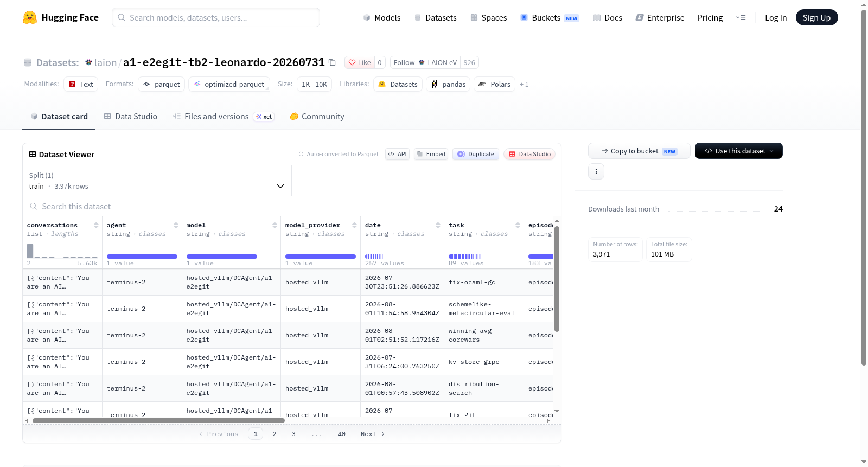Click the Log In link
This screenshot has width=868, height=467.
click(776, 18)
